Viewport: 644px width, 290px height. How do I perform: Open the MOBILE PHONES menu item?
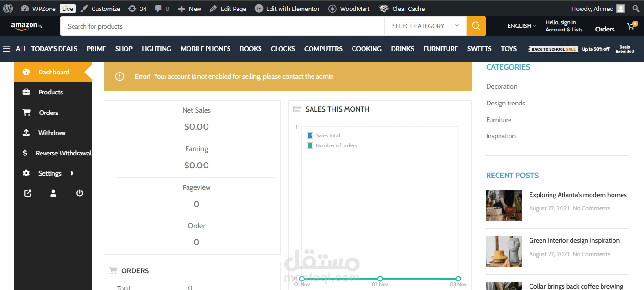[206, 49]
